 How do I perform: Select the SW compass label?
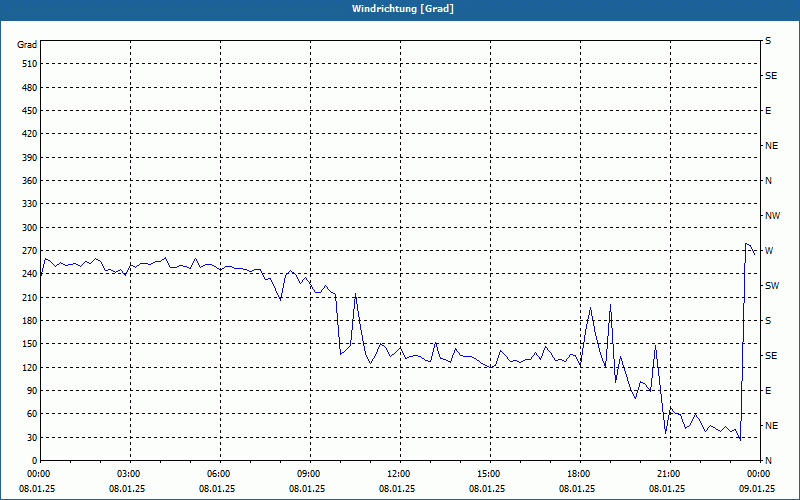772,286
